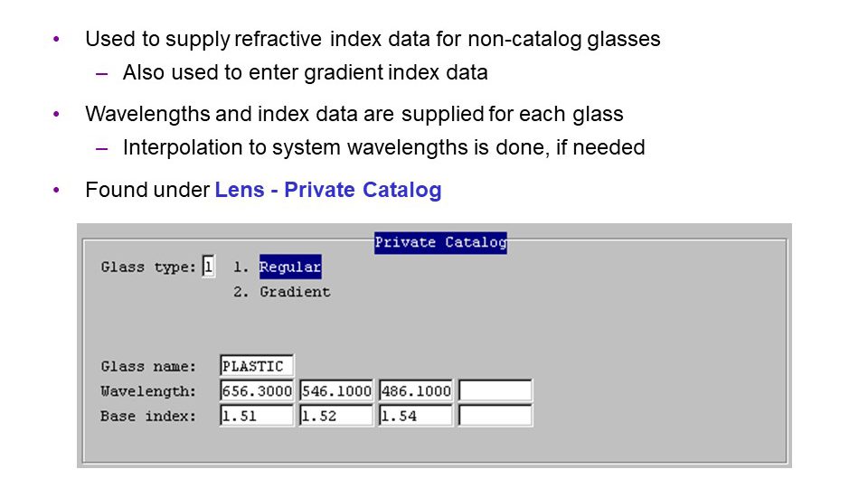Click the number 2 beside Gradient
This screenshot has width=868, height=488.
(241, 292)
